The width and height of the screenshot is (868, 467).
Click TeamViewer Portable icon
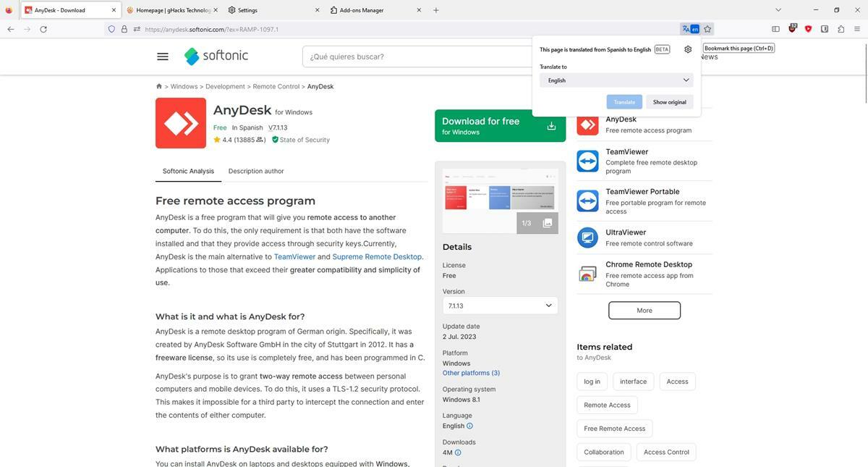coord(587,201)
